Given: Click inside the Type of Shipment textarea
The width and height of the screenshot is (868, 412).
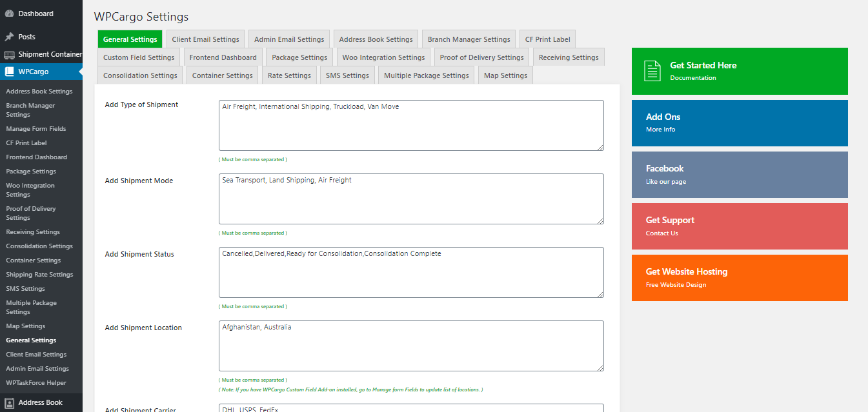Looking at the screenshot, I should [x=411, y=126].
